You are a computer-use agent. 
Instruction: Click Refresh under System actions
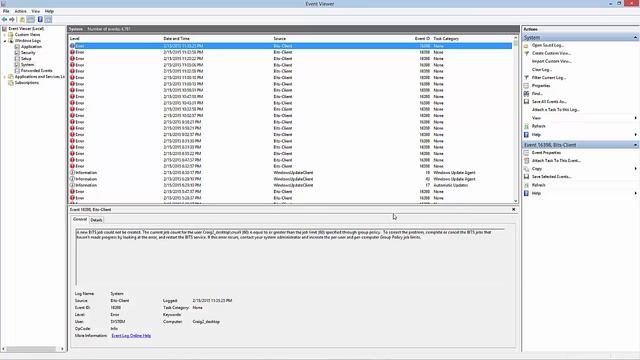click(x=538, y=126)
